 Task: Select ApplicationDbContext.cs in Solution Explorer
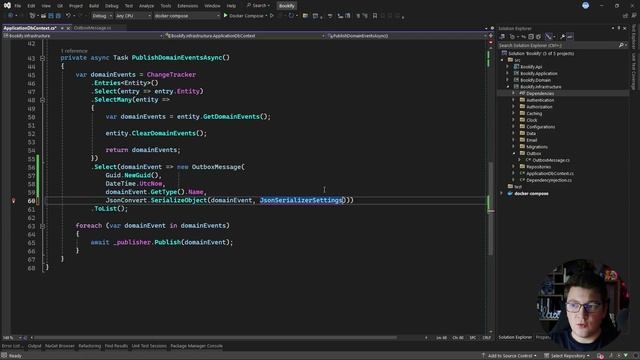point(549,173)
